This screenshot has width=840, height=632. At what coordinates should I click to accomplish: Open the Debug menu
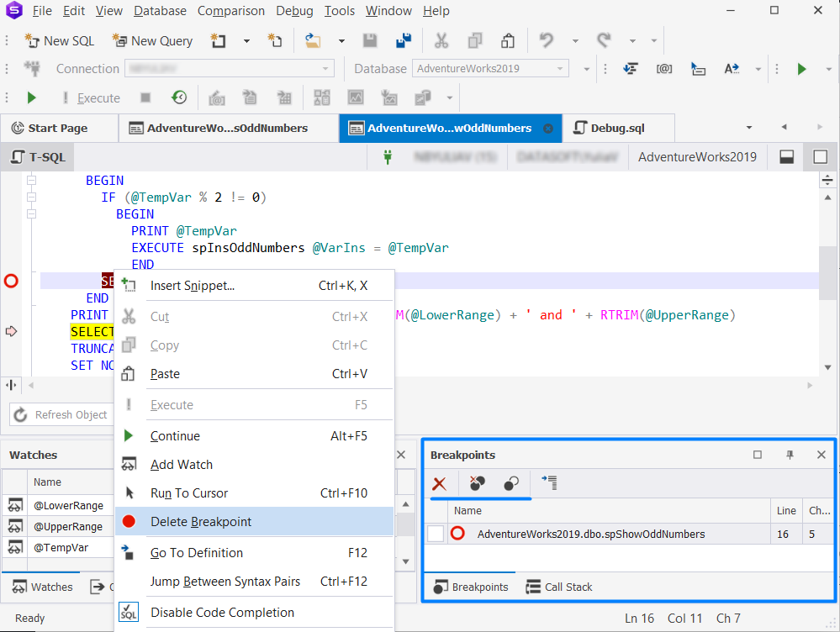pyautogui.click(x=294, y=11)
